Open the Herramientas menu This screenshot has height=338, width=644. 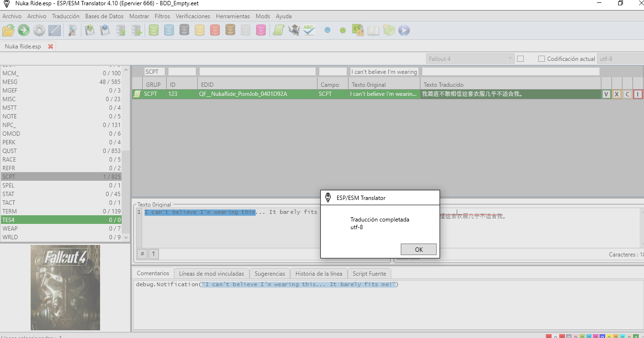(233, 16)
